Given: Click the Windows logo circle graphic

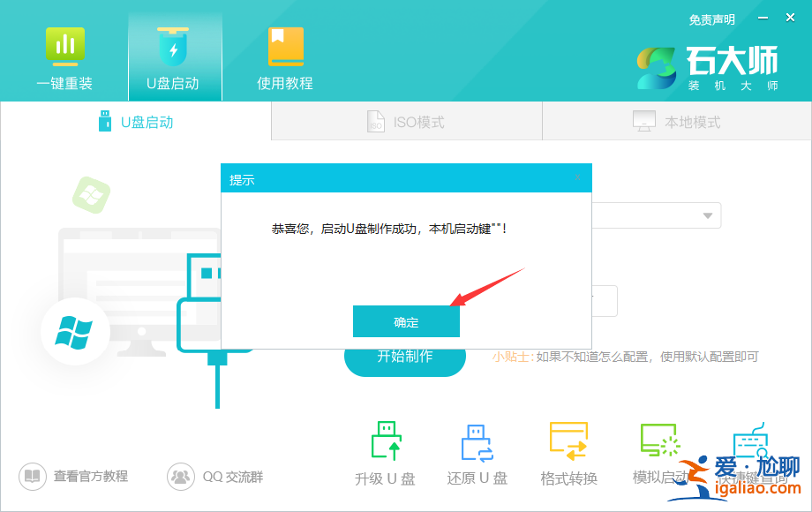Looking at the screenshot, I should click(x=74, y=333).
